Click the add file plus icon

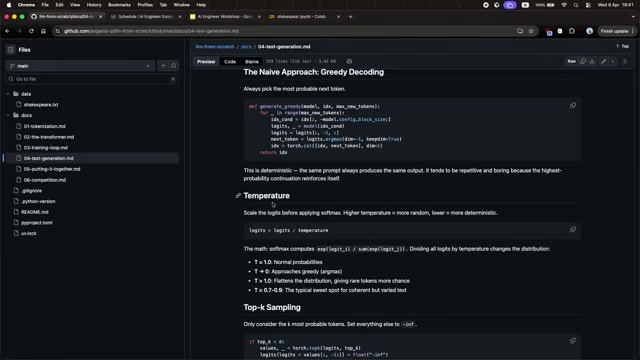[x=163, y=66]
